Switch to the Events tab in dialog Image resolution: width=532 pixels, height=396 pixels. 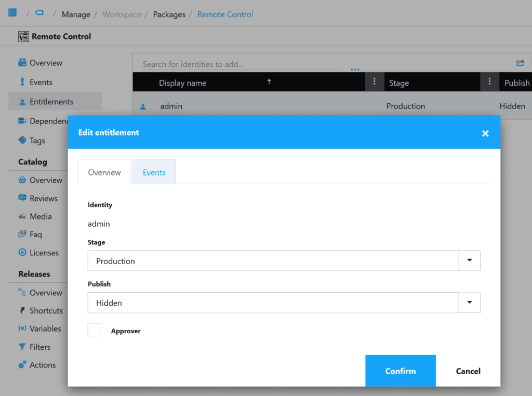click(x=154, y=172)
